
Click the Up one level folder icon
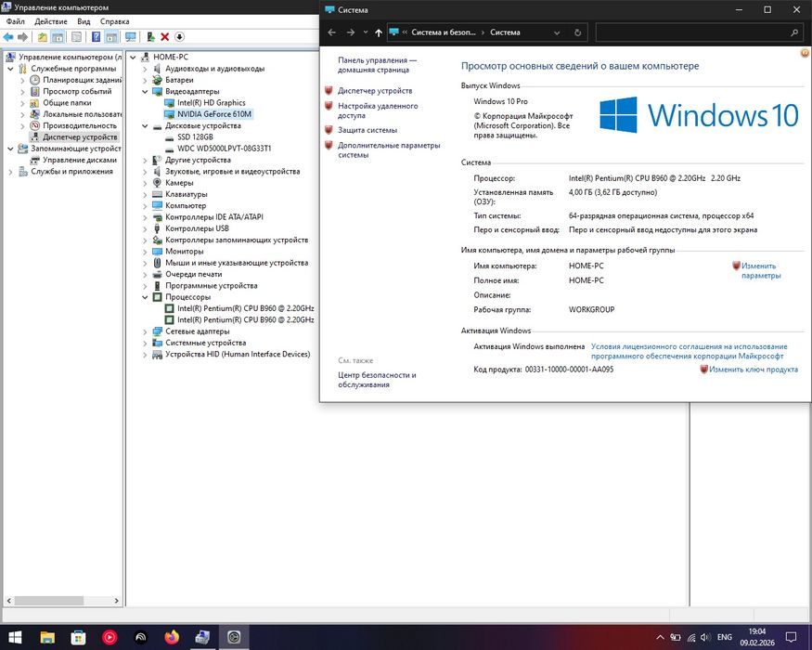[42, 37]
